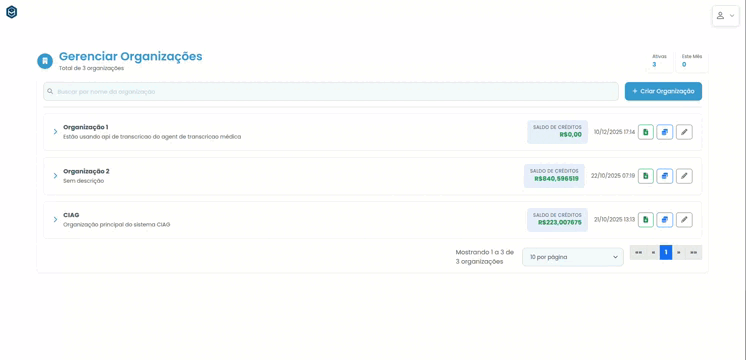Image resolution: width=746 pixels, height=360 pixels.
Task: Expand the Organização 1 row
Action: [55, 132]
